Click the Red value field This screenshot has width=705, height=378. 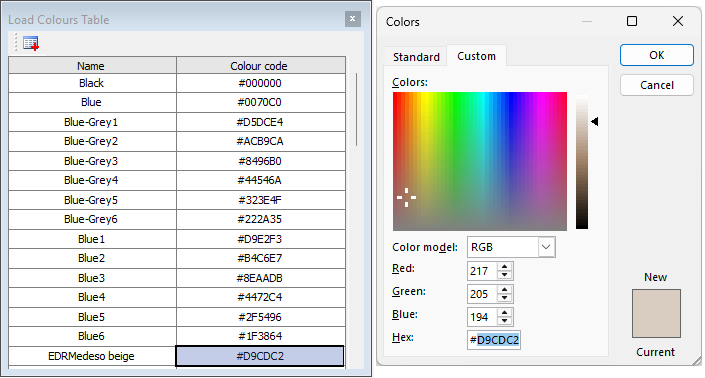(x=482, y=271)
